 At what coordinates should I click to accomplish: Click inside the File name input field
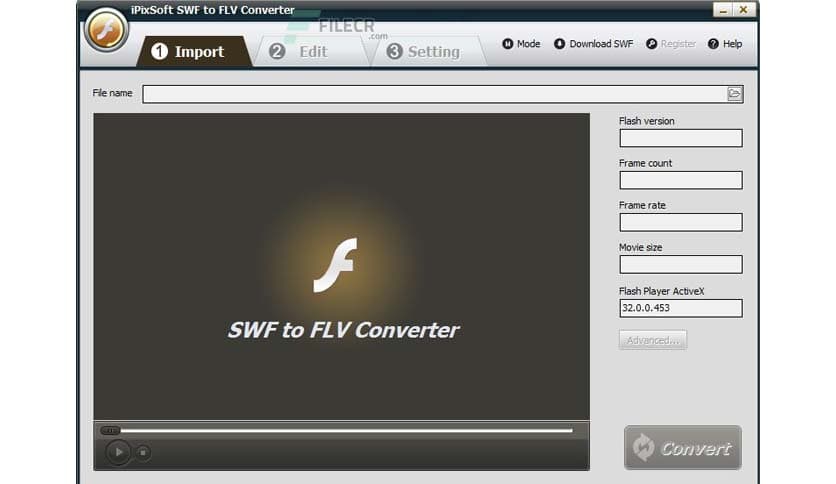click(435, 94)
